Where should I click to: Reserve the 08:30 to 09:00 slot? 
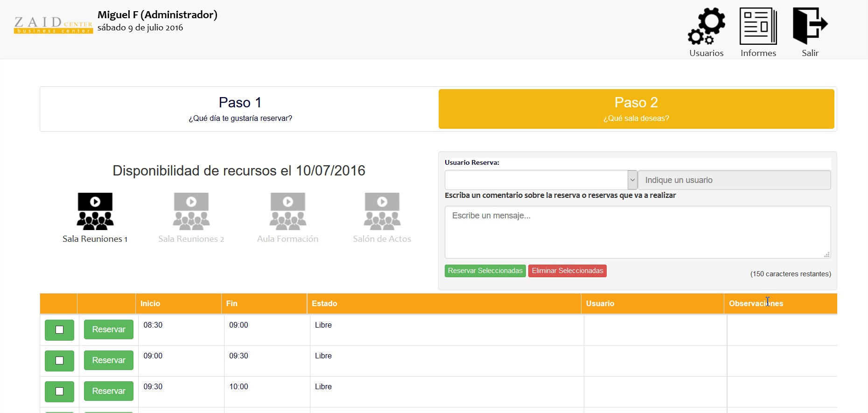[108, 329]
